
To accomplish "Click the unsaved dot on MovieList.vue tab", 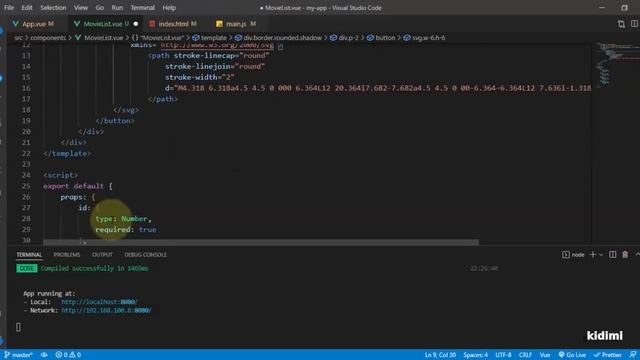I will (x=136, y=24).
